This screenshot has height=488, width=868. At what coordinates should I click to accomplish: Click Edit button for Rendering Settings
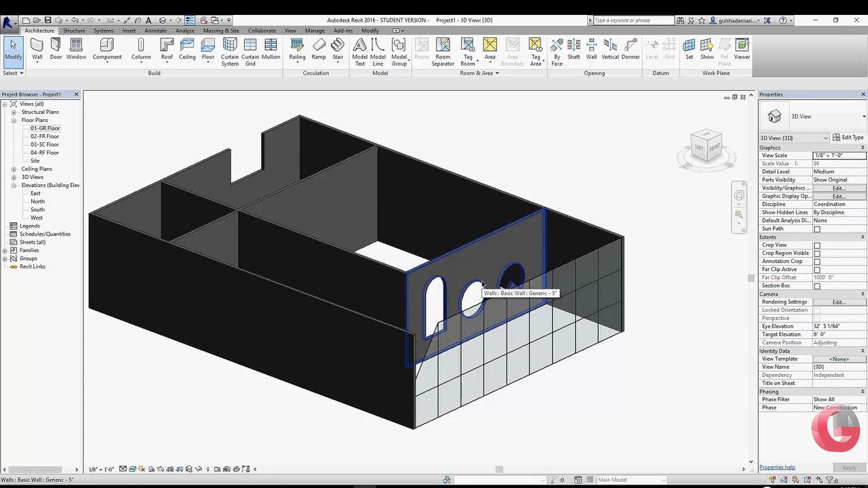click(840, 302)
